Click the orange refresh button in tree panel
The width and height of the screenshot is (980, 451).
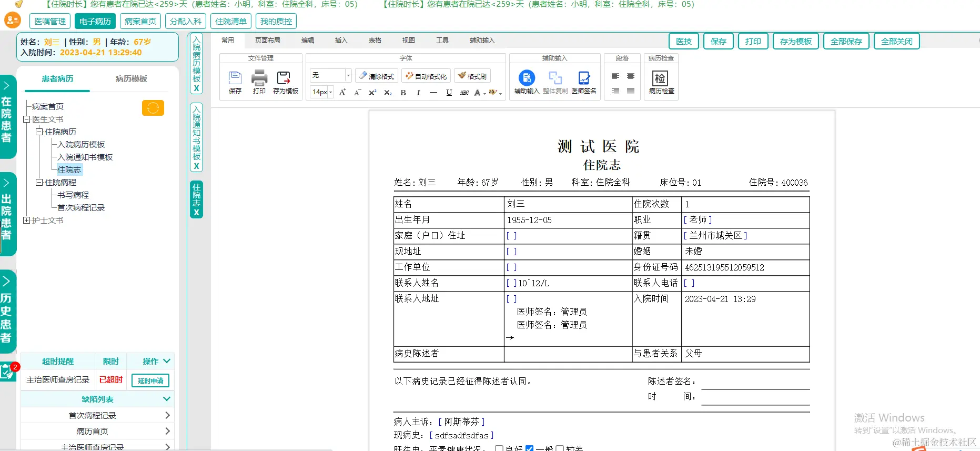click(153, 108)
